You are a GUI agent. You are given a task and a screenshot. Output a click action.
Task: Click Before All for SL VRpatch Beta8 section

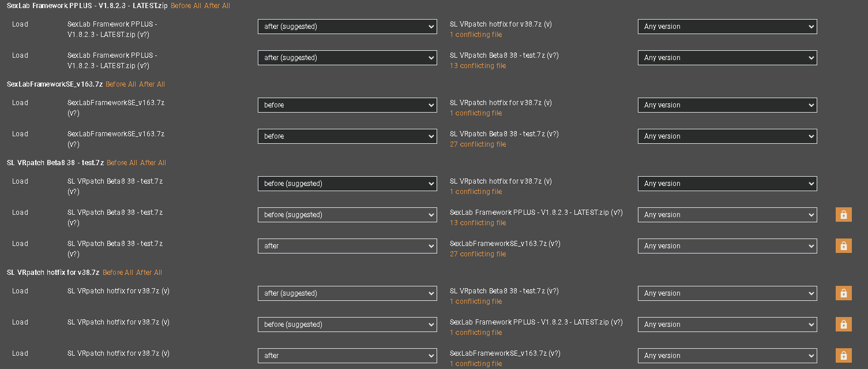(122, 163)
